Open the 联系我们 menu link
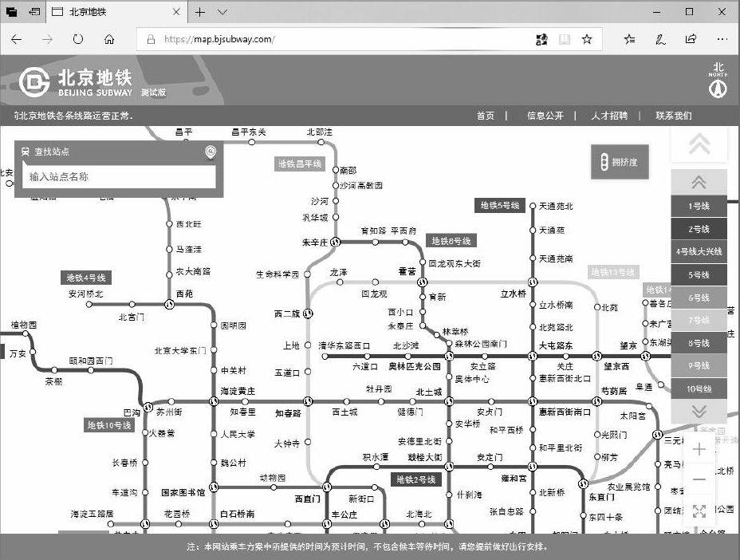This screenshot has height=560, width=740. click(674, 116)
